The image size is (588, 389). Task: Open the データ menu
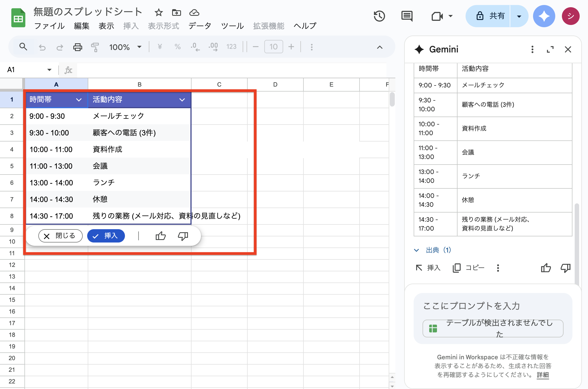coord(200,26)
